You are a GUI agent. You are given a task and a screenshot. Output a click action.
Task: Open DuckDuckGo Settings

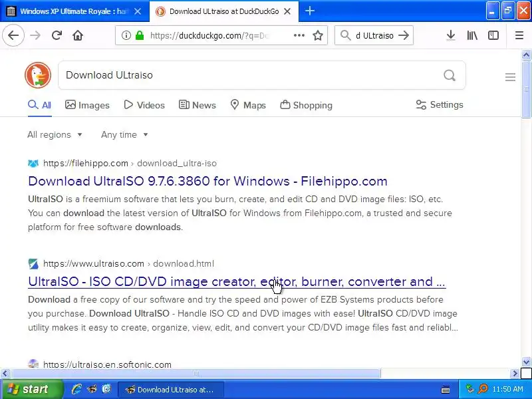[x=440, y=104]
